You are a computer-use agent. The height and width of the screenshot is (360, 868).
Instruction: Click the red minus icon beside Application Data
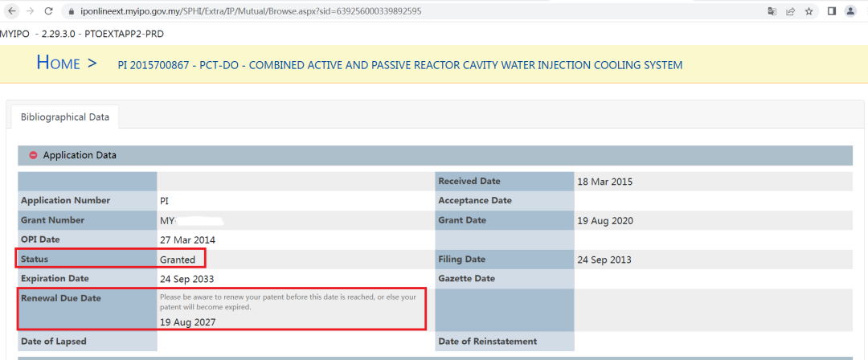[33, 156]
